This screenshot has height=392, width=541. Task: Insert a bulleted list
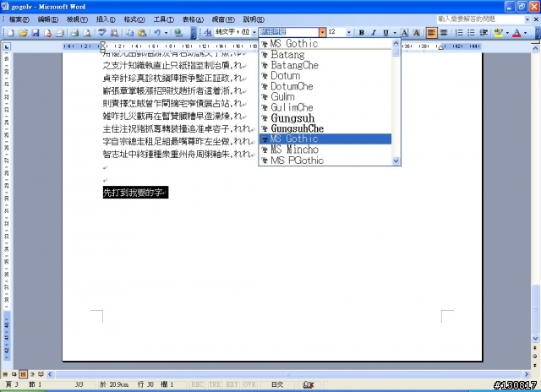pyautogui.click(x=471, y=33)
